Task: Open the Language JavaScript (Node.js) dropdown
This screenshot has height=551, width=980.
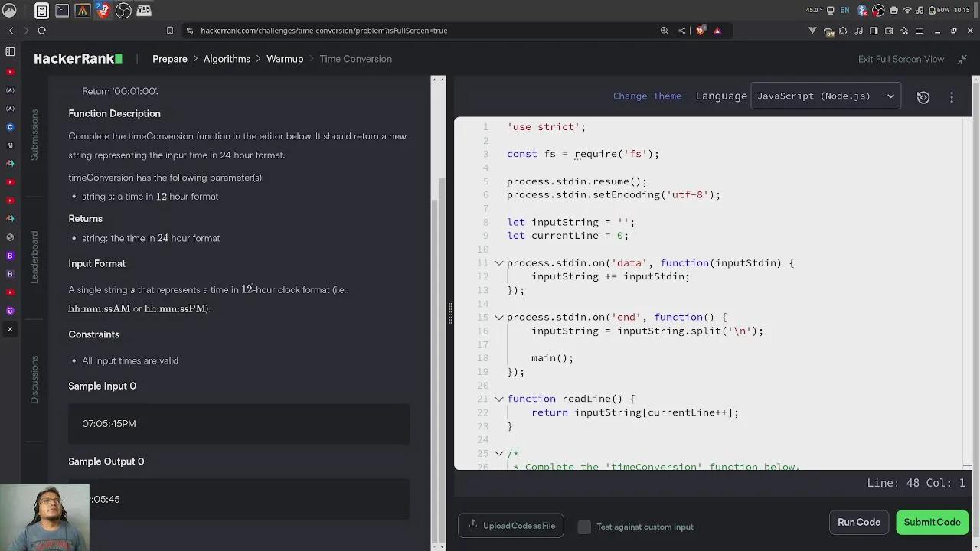Action: (x=825, y=96)
